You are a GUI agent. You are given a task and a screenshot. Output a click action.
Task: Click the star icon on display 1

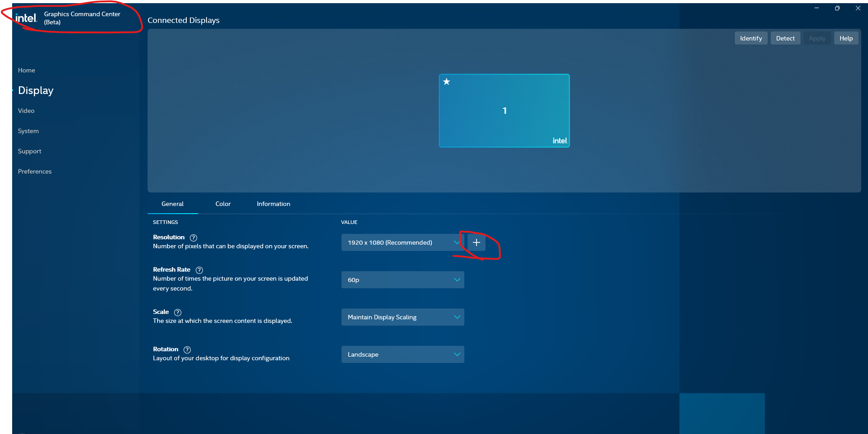[x=446, y=82]
